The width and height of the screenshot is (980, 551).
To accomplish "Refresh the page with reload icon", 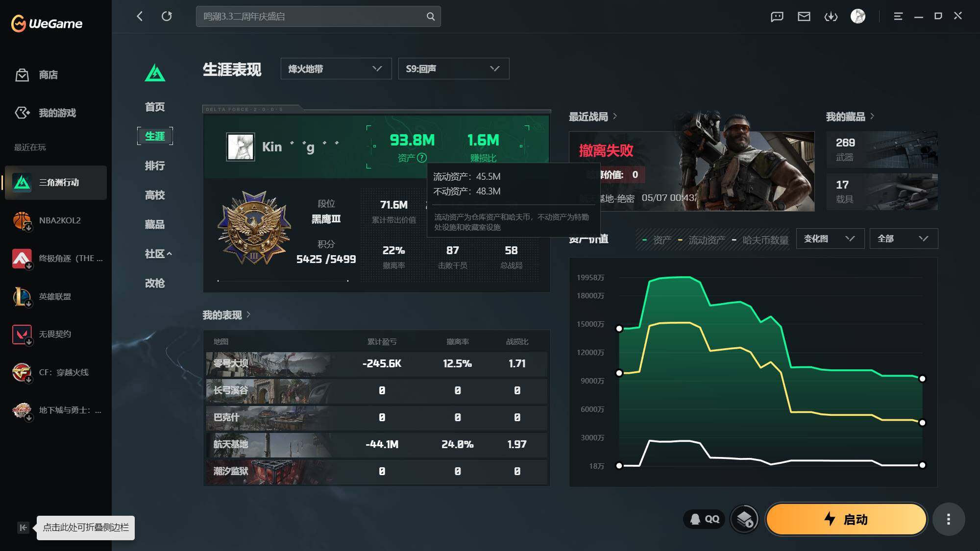I will point(167,16).
